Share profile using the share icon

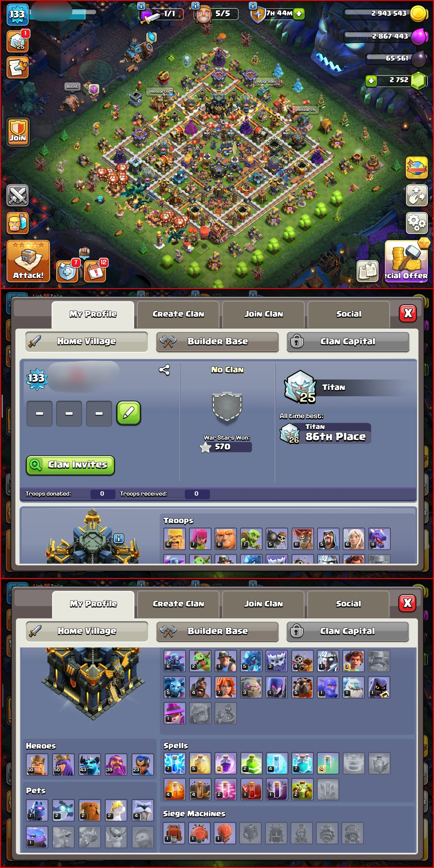(164, 370)
